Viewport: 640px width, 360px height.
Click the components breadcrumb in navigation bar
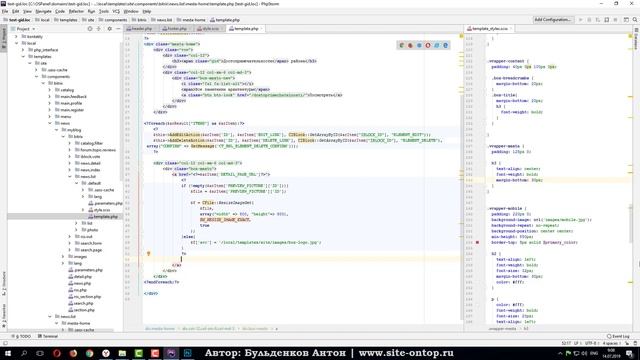pos(113,20)
